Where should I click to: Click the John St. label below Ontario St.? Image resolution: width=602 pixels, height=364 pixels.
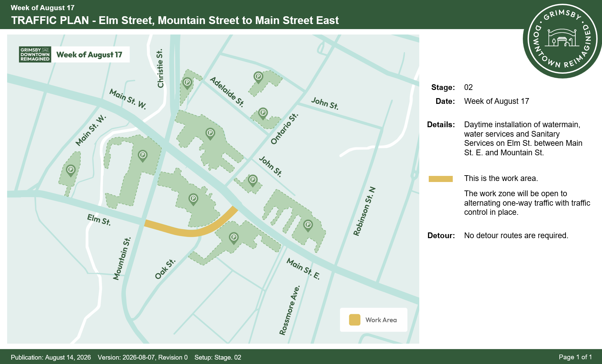[x=270, y=166]
